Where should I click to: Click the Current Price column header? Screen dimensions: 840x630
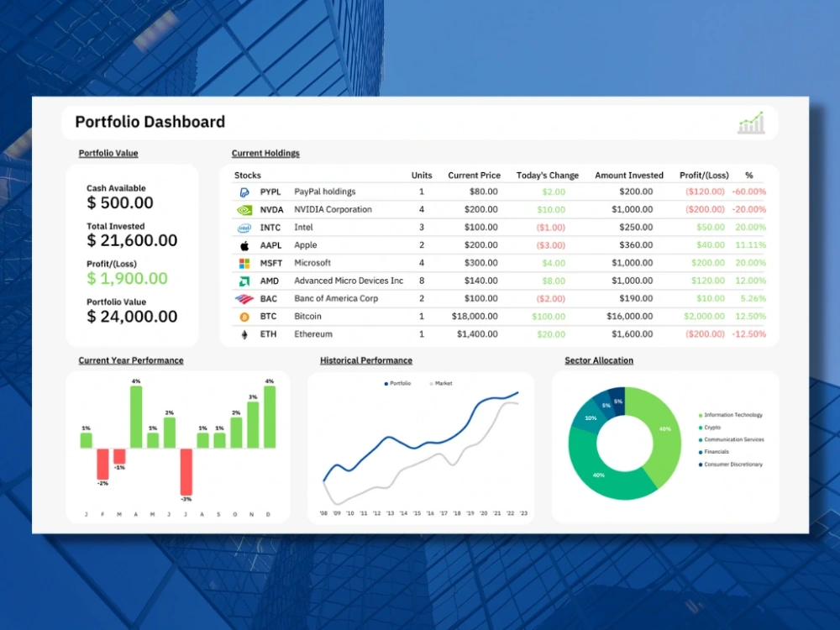(474, 175)
